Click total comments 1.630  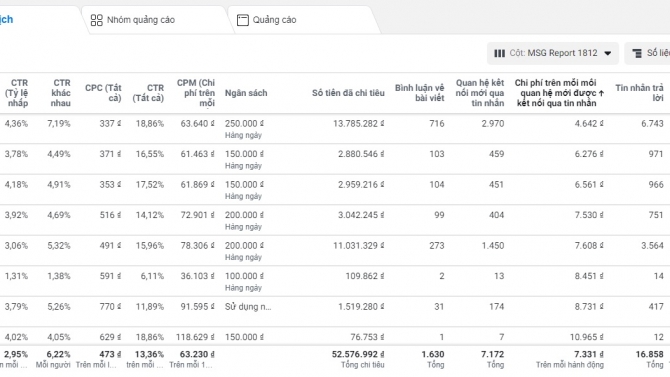pyautogui.click(x=433, y=354)
